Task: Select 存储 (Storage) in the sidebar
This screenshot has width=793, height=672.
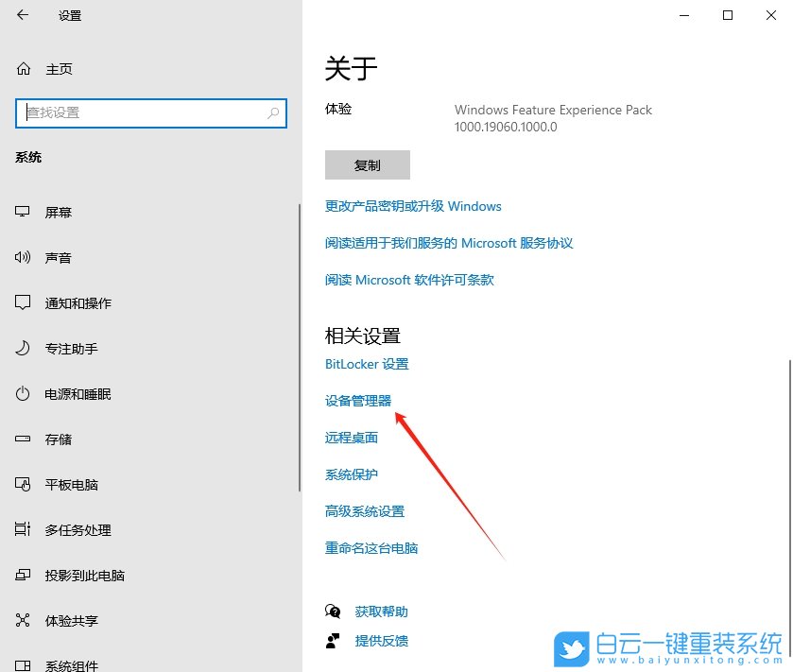Action: point(57,439)
